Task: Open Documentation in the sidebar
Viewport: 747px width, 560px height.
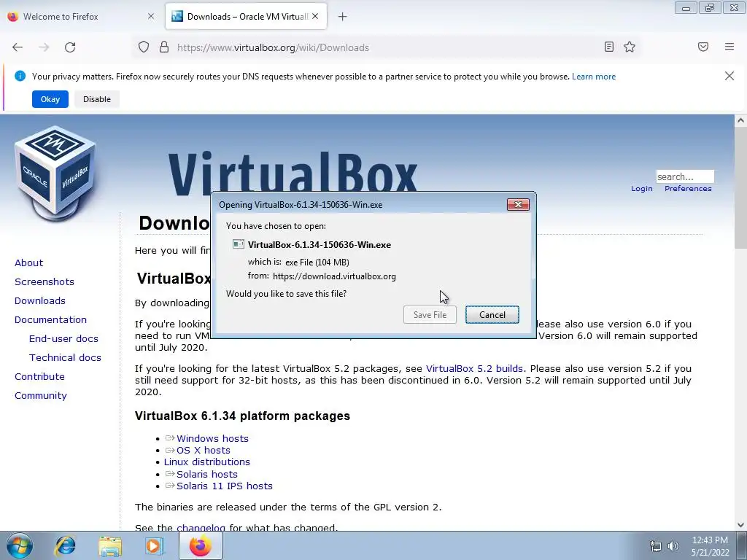Action: pos(50,320)
